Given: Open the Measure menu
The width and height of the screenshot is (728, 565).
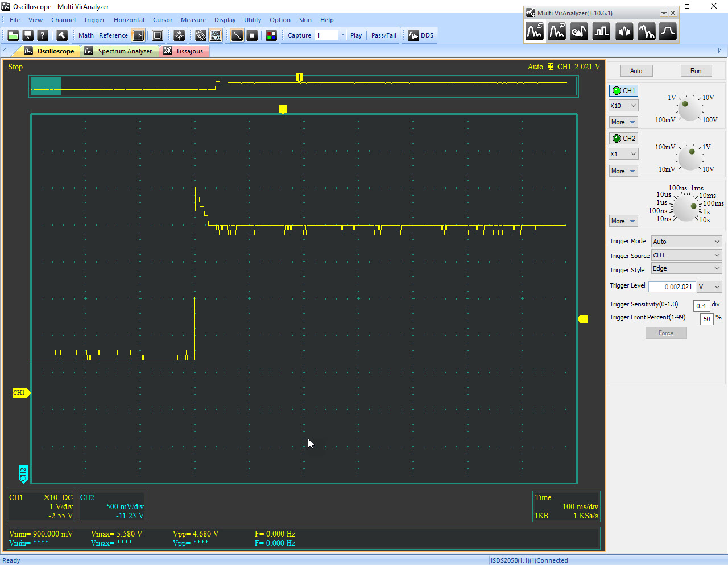Looking at the screenshot, I should pyautogui.click(x=193, y=20).
